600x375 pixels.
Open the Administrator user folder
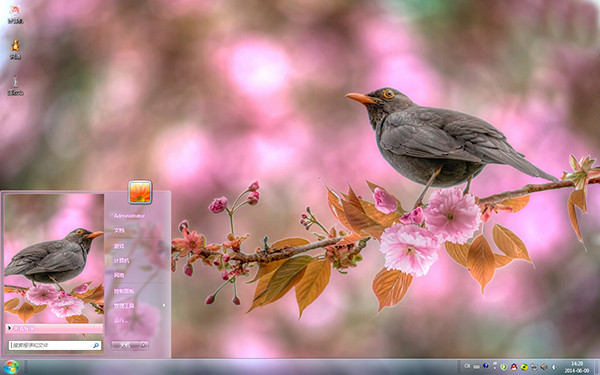(x=129, y=216)
